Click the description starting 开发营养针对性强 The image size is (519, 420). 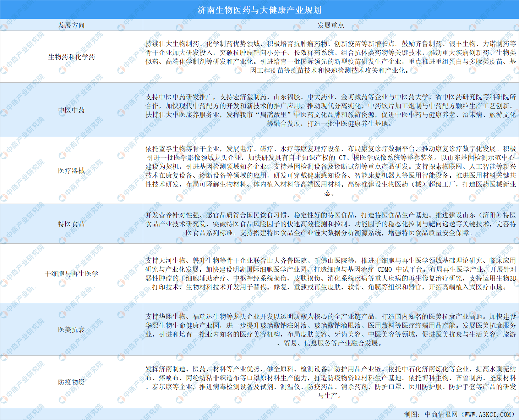pyautogui.click(x=330, y=224)
